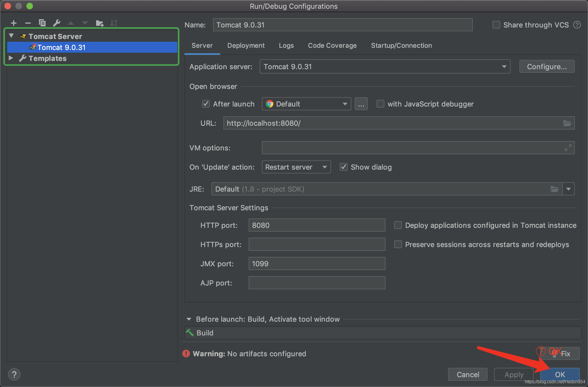Select Tomcat 9.0.31 in the configuration tree
Viewport: 588px width, 387px height.
pyautogui.click(x=92, y=47)
